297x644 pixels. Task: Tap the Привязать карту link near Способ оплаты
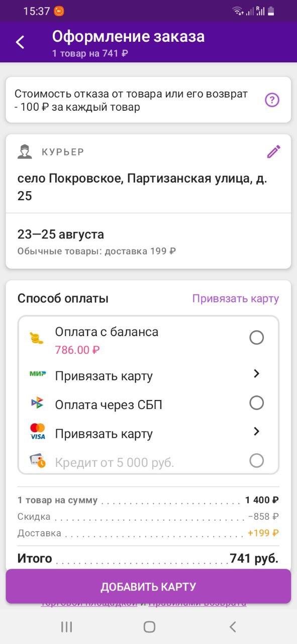point(236,298)
